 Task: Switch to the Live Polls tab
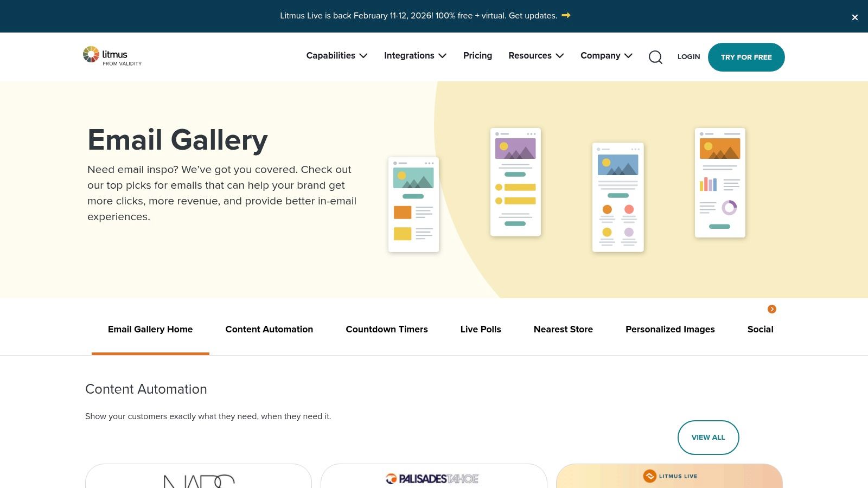(481, 329)
